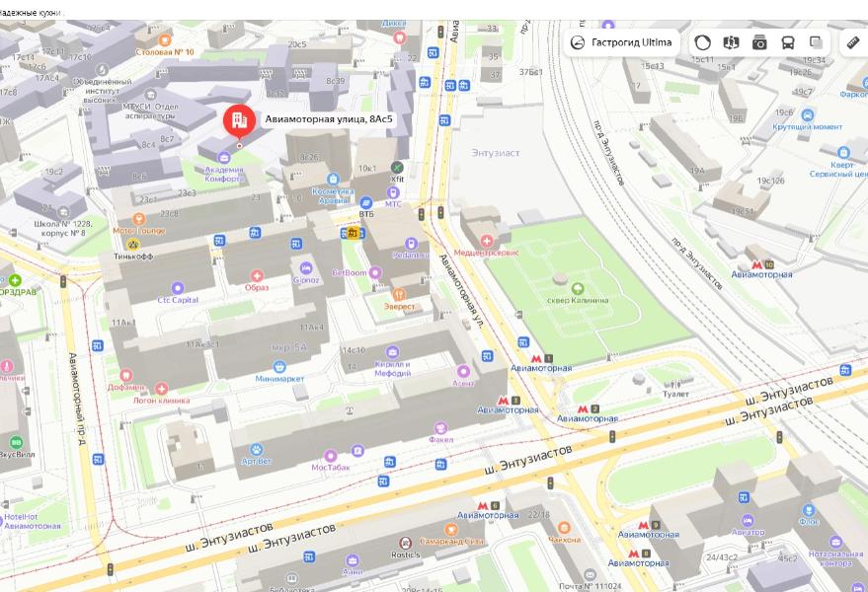Open Медцентрсервис medical marker
The width and height of the screenshot is (868, 592).
click(x=486, y=241)
